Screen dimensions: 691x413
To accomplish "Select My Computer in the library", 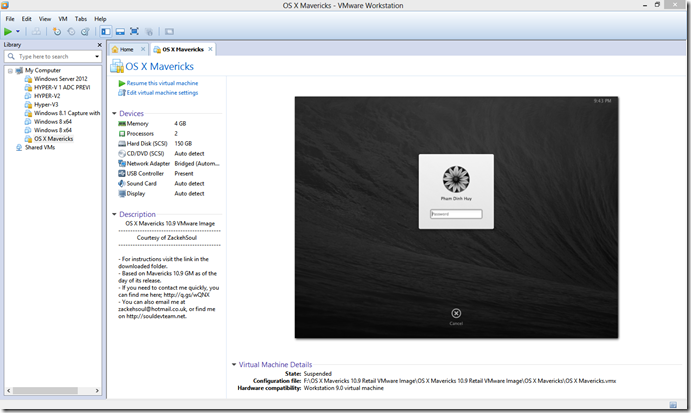I will tap(43, 70).
